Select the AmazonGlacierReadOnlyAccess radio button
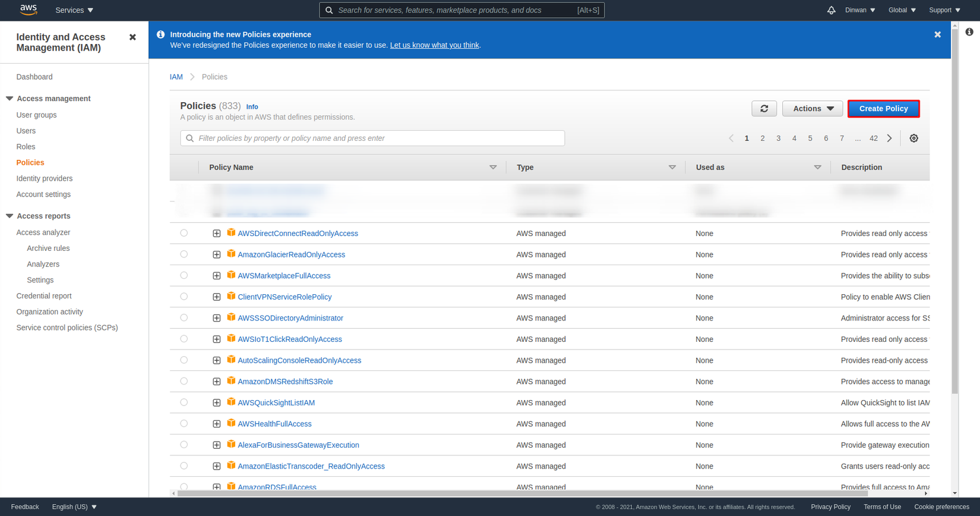The height and width of the screenshot is (516, 980). (x=184, y=254)
